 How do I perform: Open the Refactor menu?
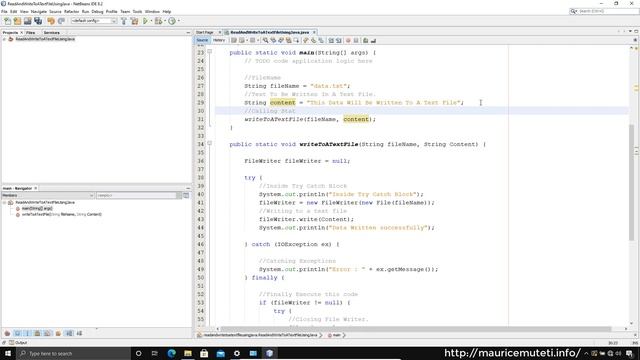tap(71, 11)
